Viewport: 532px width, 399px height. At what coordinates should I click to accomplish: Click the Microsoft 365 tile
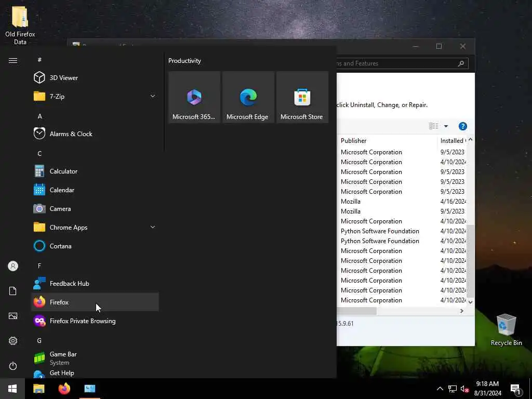(x=194, y=97)
